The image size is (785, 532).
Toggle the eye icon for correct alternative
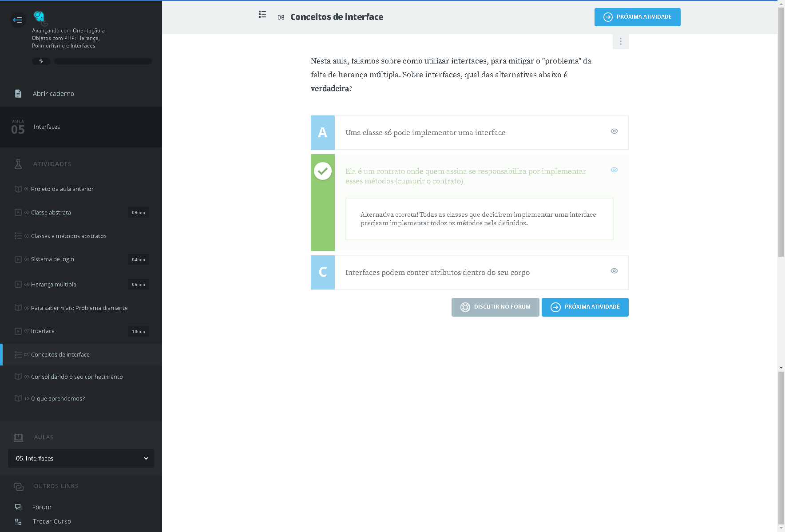point(614,170)
